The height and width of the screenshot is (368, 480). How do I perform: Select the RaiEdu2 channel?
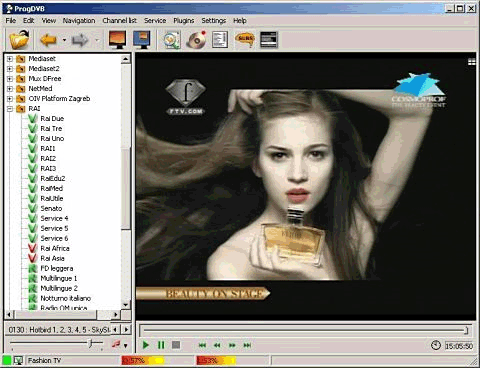point(53,179)
